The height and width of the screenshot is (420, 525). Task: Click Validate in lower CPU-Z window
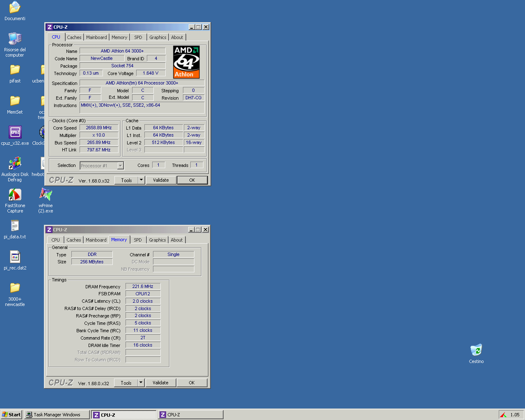(160, 383)
